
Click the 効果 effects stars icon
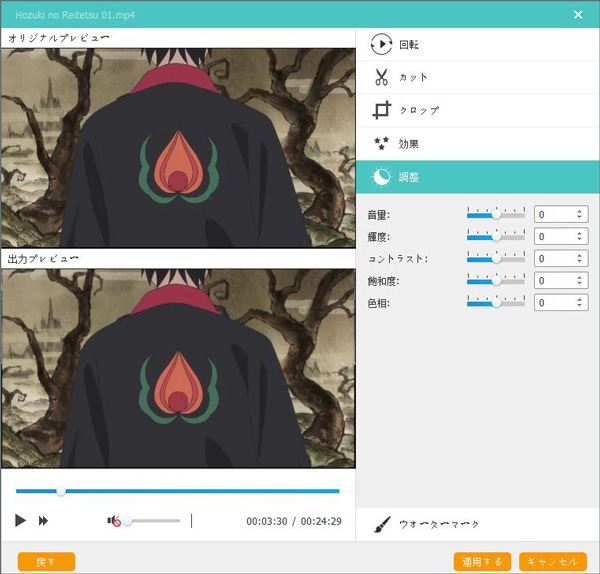click(x=381, y=144)
